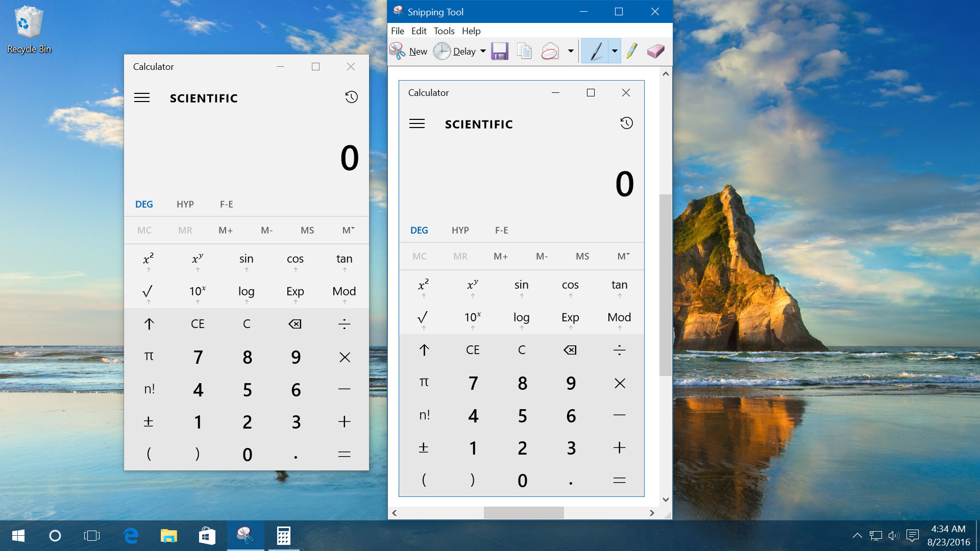Image resolution: width=980 pixels, height=551 pixels.
Task: Click the Delay clock icon
Action: 442,51
